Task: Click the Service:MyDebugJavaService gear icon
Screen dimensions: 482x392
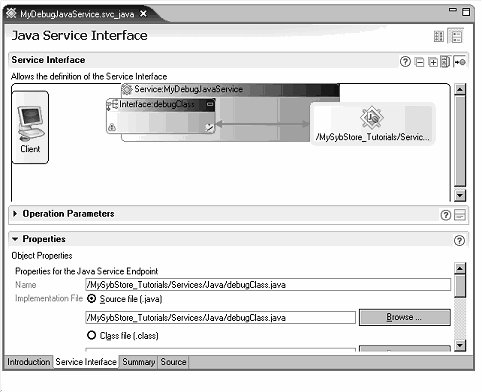Action: [127, 89]
